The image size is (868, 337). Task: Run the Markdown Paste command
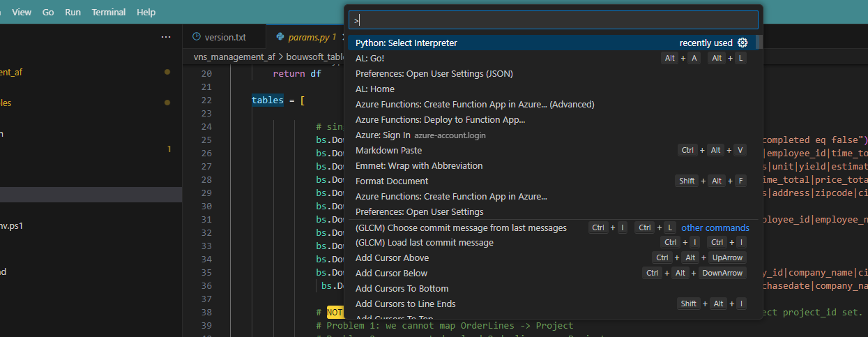click(553, 150)
